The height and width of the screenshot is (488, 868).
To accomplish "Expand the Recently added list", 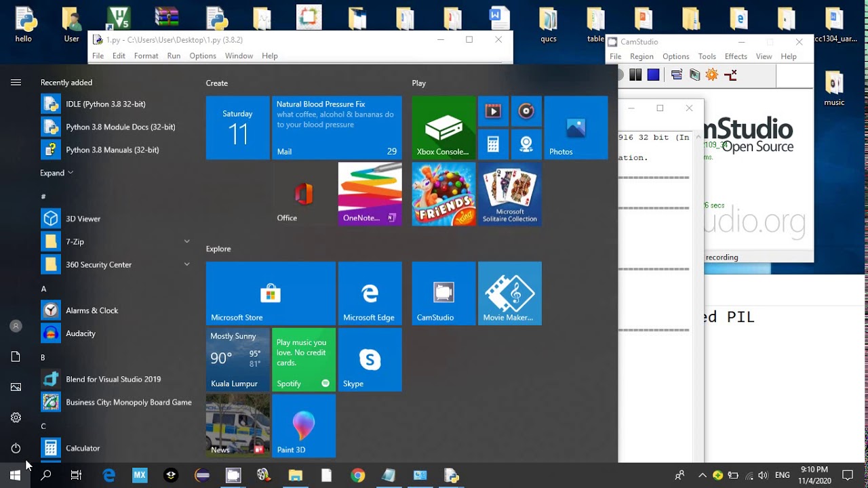I will point(56,173).
